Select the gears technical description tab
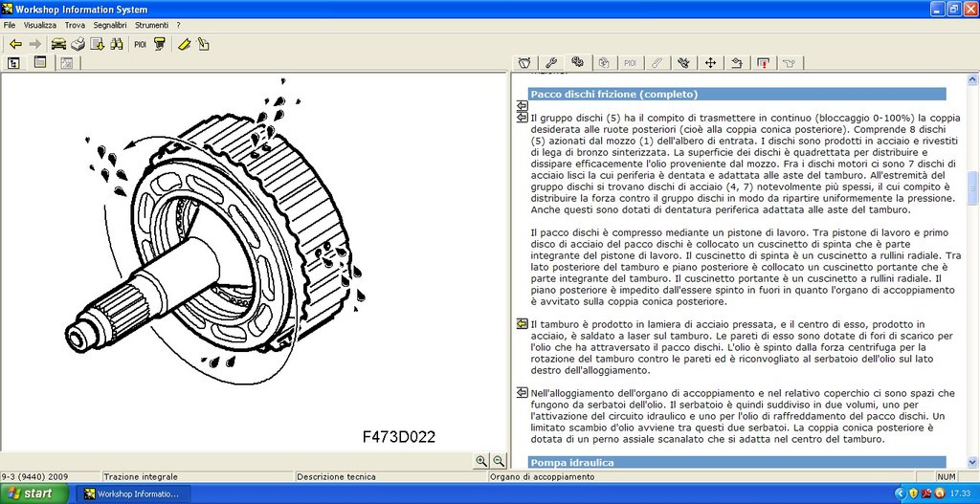 (577, 62)
